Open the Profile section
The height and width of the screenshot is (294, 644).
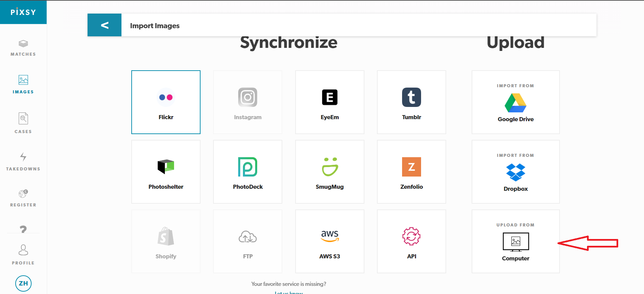[x=23, y=255]
